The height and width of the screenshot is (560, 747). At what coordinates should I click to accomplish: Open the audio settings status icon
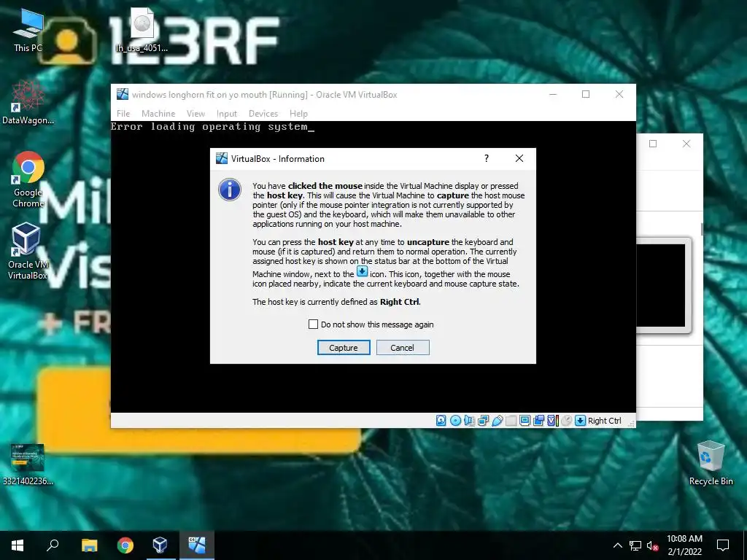469,421
